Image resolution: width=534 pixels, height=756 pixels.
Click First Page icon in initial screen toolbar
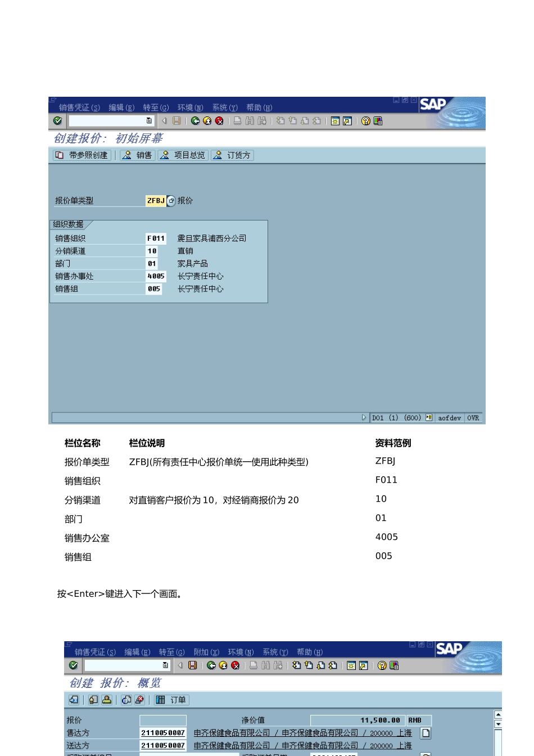click(280, 121)
